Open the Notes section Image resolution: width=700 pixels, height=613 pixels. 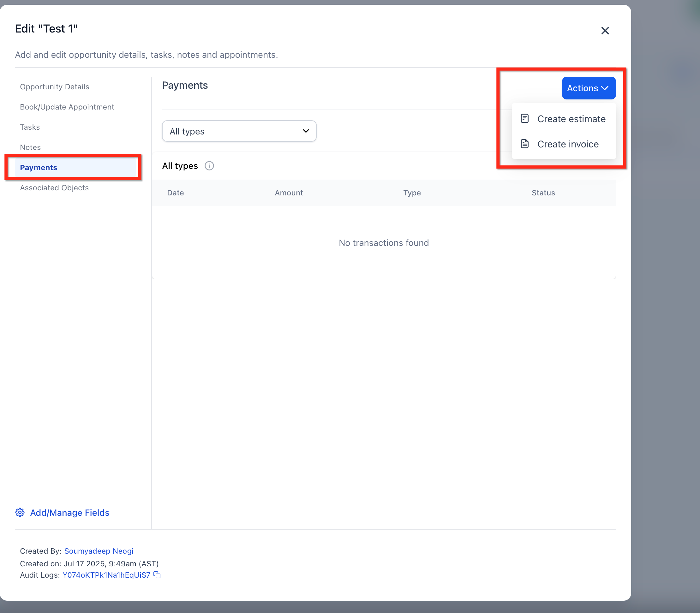[x=30, y=147]
